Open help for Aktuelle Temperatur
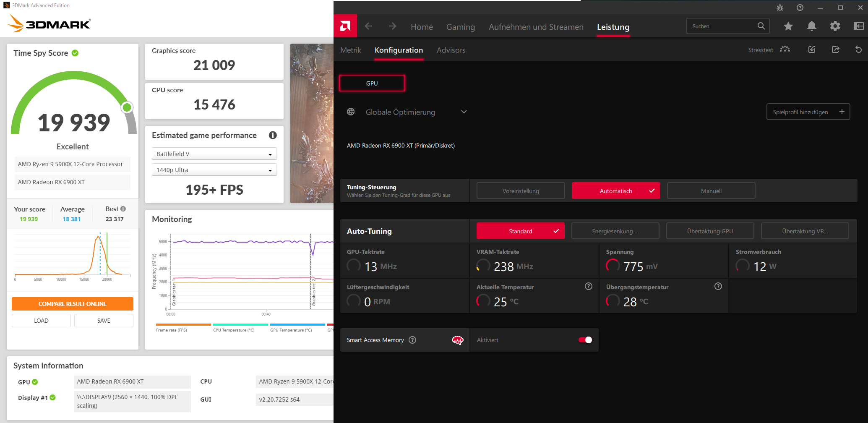The image size is (868, 423). click(x=589, y=286)
